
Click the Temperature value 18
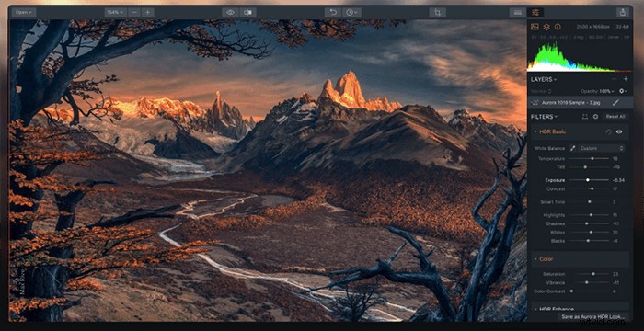[615, 158]
